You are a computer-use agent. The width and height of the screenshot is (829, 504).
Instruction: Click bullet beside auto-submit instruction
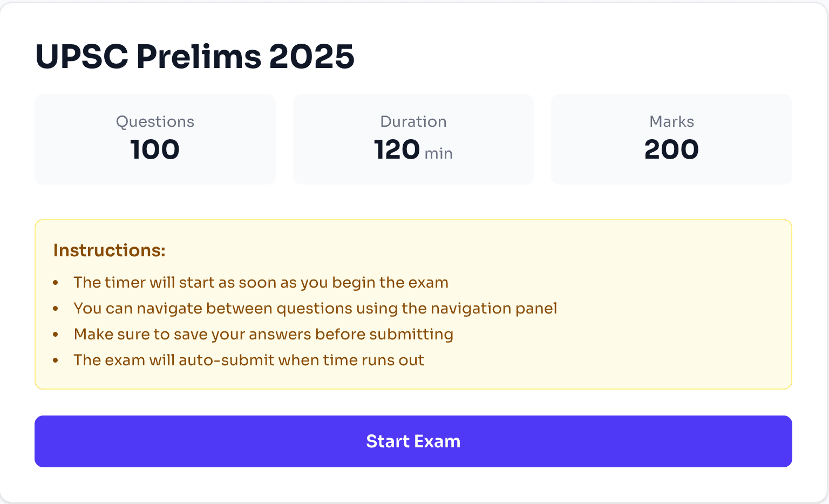tap(56, 360)
